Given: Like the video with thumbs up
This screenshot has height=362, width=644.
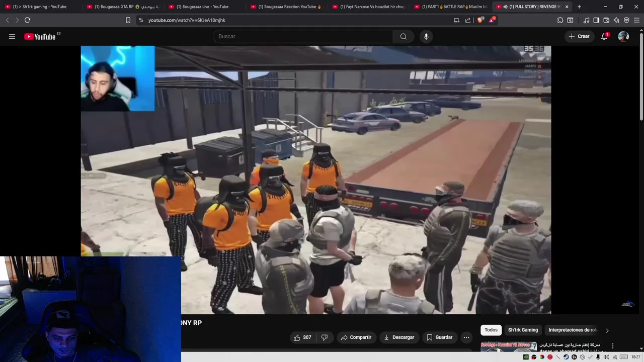Looking at the screenshot, I should [x=302, y=337].
